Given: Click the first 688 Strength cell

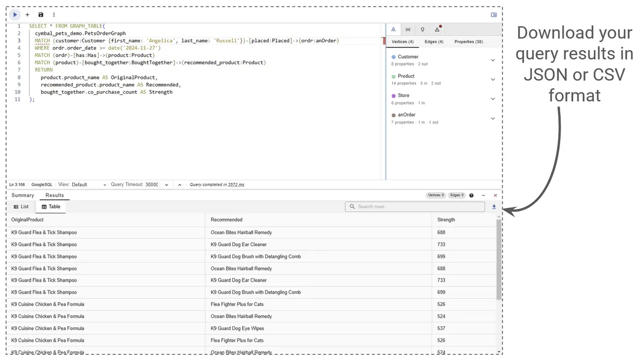Looking at the screenshot, I should point(441,233).
